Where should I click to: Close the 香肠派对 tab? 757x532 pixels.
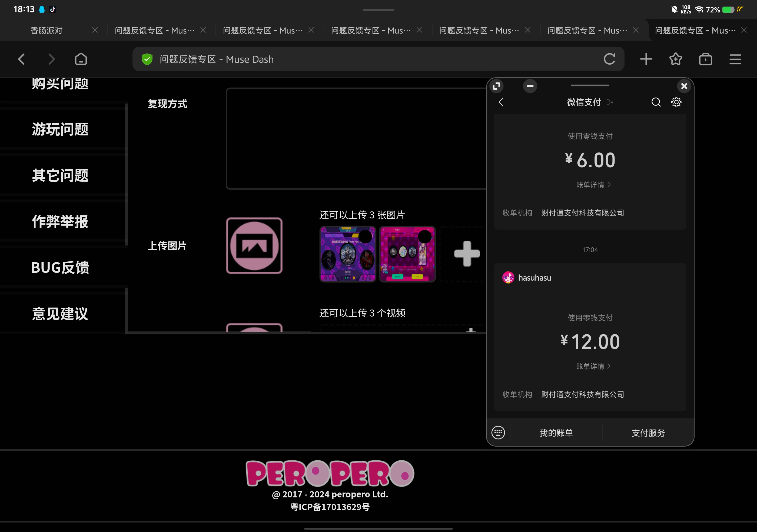(95, 30)
